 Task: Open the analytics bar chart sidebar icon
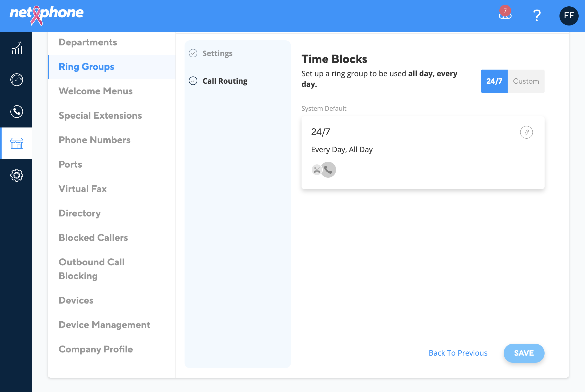[17, 48]
